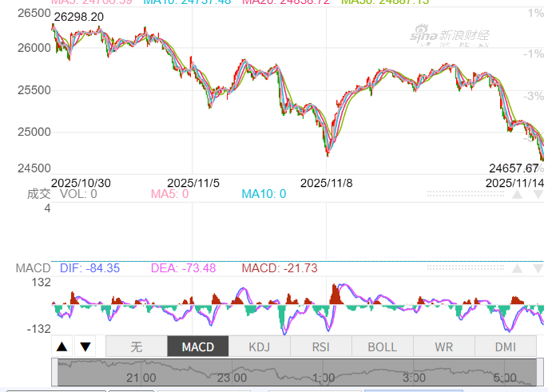This screenshot has width=548, height=392.
Task: Click the 25500 price axis label
Action: click(34, 90)
